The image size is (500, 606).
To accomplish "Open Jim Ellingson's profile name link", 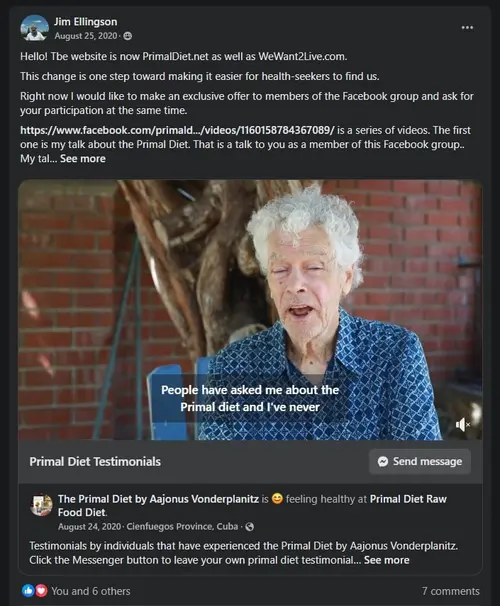I will click(x=85, y=22).
